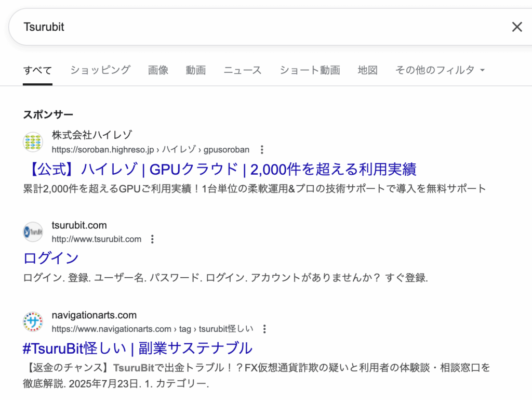The width and height of the screenshot is (532, 400).
Task: Open the three-dot menu for the tsurubit.com result
Action: pos(152,239)
